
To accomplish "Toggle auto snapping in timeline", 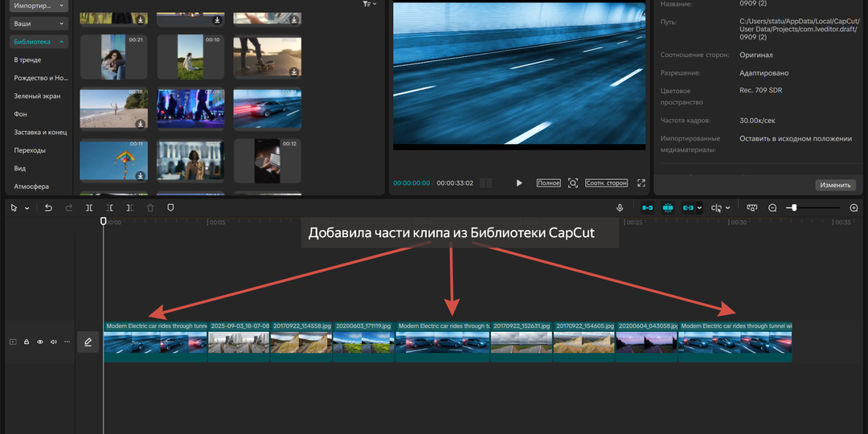I will click(x=668, y=208).
